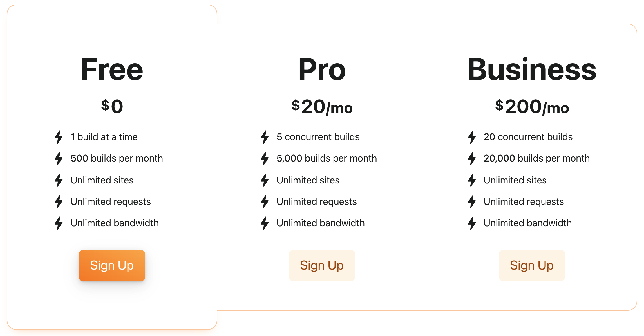Click bolt icon beside Free plan's Unlimited bandwidth
This screenshot has width=644, height=336.
tap(59, 223)
